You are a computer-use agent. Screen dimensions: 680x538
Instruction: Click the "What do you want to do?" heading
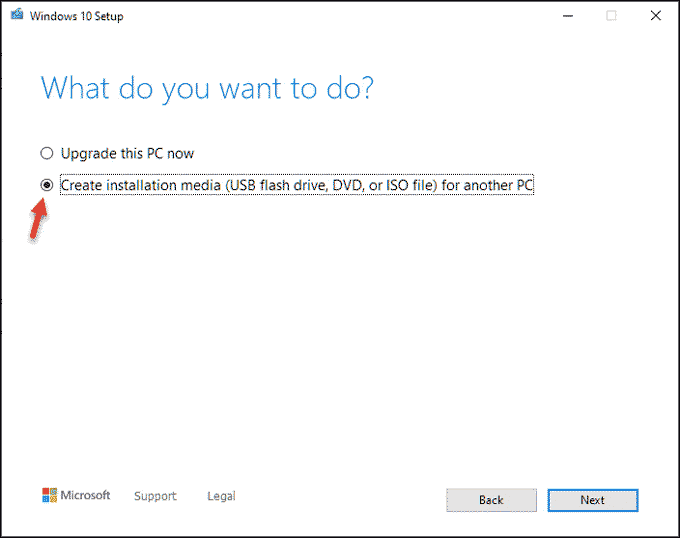tap(207, 88)
